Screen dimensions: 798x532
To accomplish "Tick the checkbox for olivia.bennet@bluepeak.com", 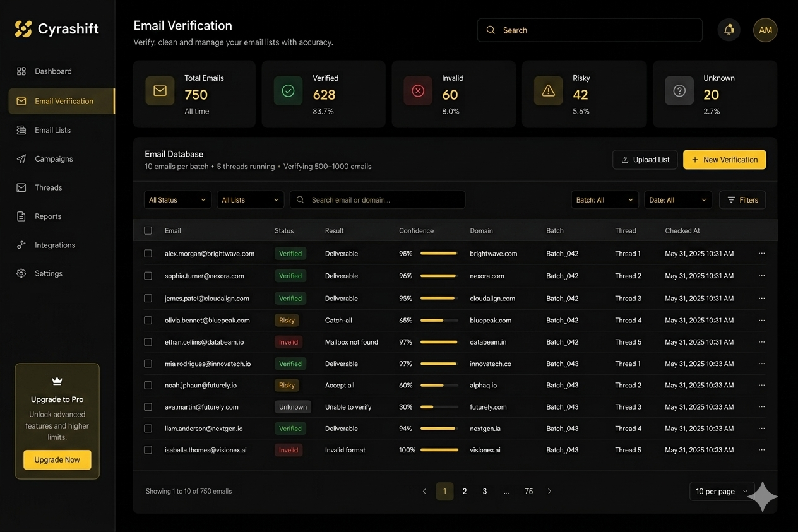I will coord(148,320).
